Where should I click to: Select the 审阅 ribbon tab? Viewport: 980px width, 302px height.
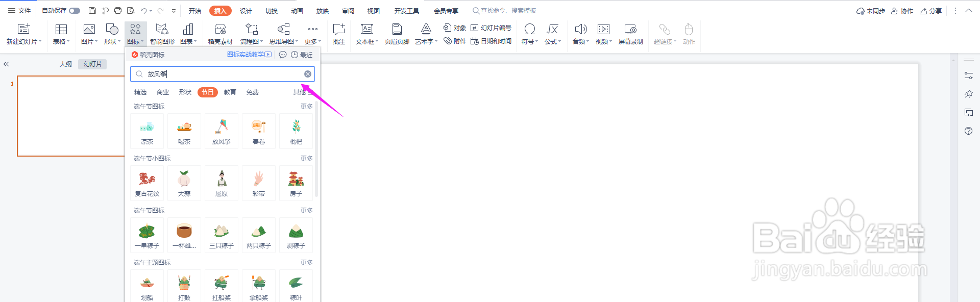click(348, 11)
